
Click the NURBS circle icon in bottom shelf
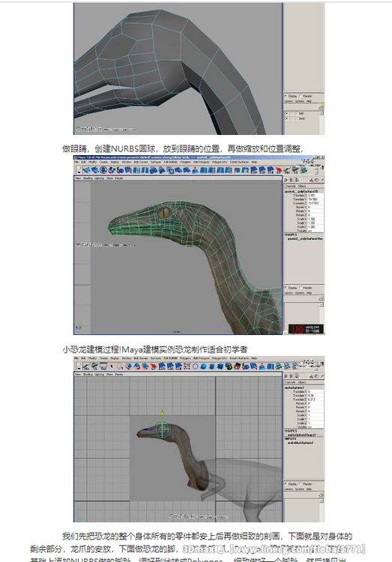tap(195, 366)
